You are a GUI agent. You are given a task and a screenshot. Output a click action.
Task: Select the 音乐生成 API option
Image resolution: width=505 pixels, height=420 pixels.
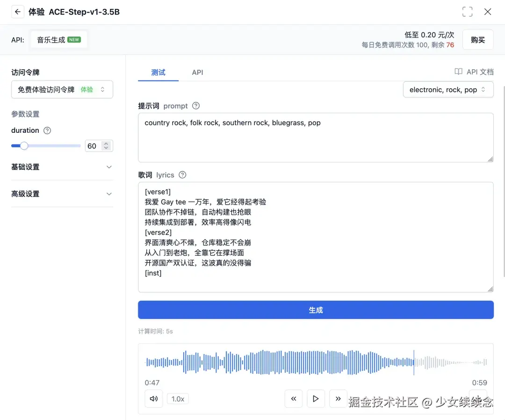click(59, 40)
